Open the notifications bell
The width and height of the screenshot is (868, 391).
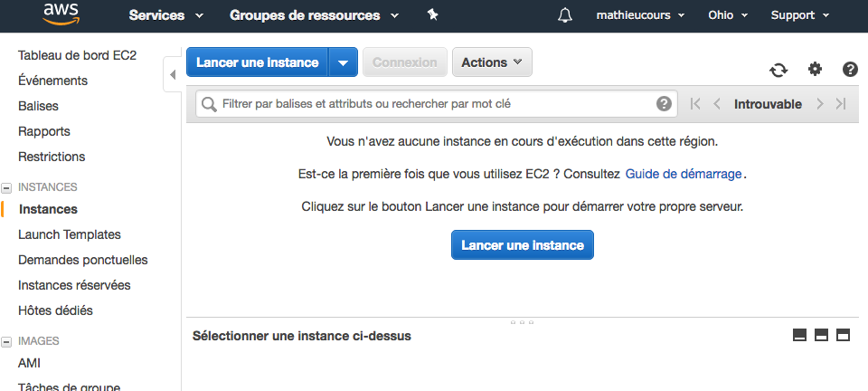coord(566,15)
